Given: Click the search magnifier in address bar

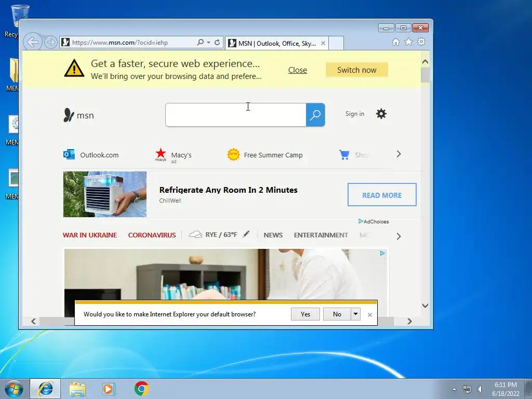Looking at the screenshot, I should tap(200, 43).
